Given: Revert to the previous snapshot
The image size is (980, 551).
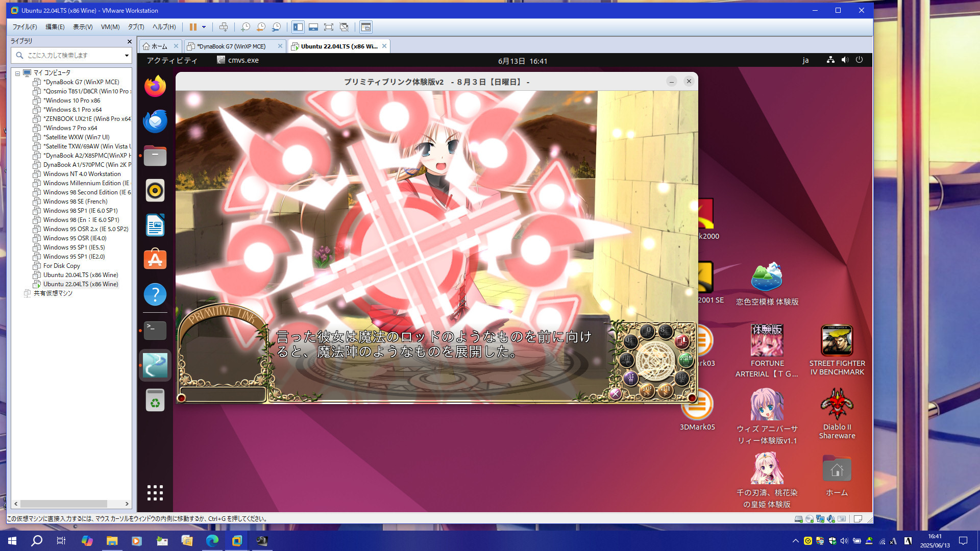Looking at the screenshot, I should (261, 27).
